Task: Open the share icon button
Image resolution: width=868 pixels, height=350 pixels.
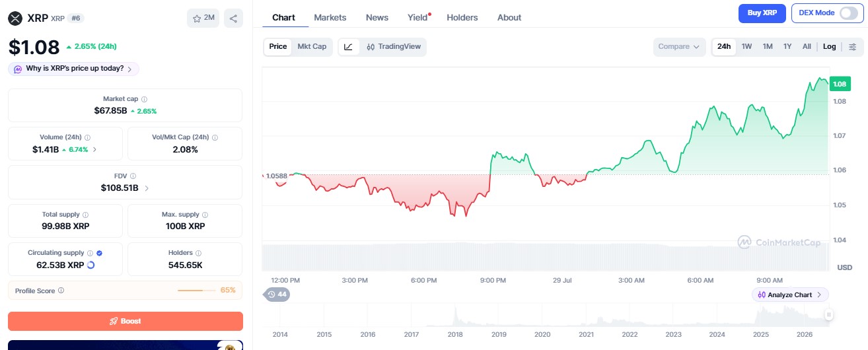Action: coord(233,18)
